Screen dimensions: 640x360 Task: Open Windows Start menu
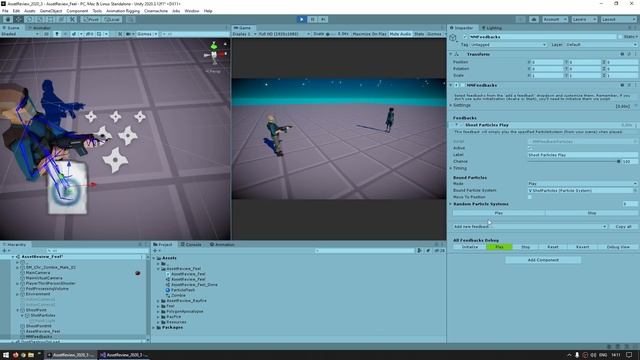6,355
